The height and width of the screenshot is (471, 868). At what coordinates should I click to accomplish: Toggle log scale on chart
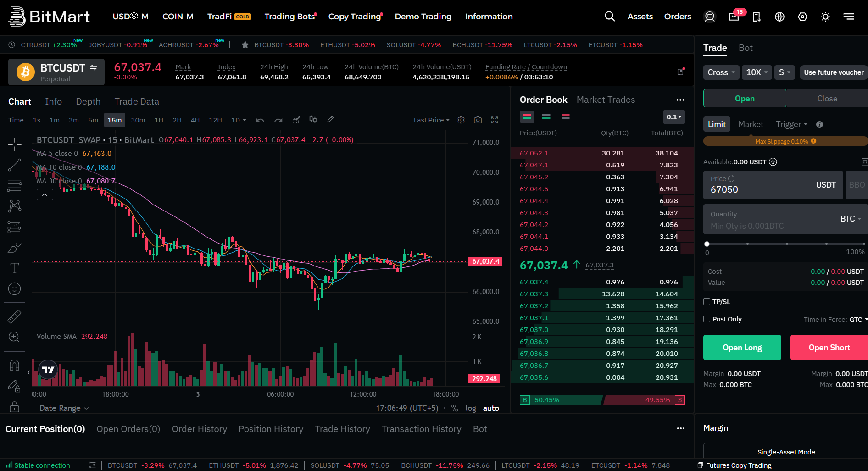(471, 408)
